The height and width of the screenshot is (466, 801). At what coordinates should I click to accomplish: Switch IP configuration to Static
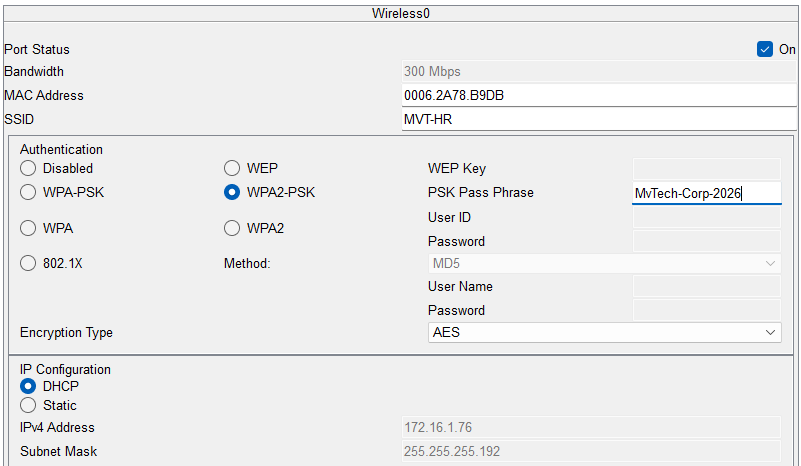[x=28, y=405]
